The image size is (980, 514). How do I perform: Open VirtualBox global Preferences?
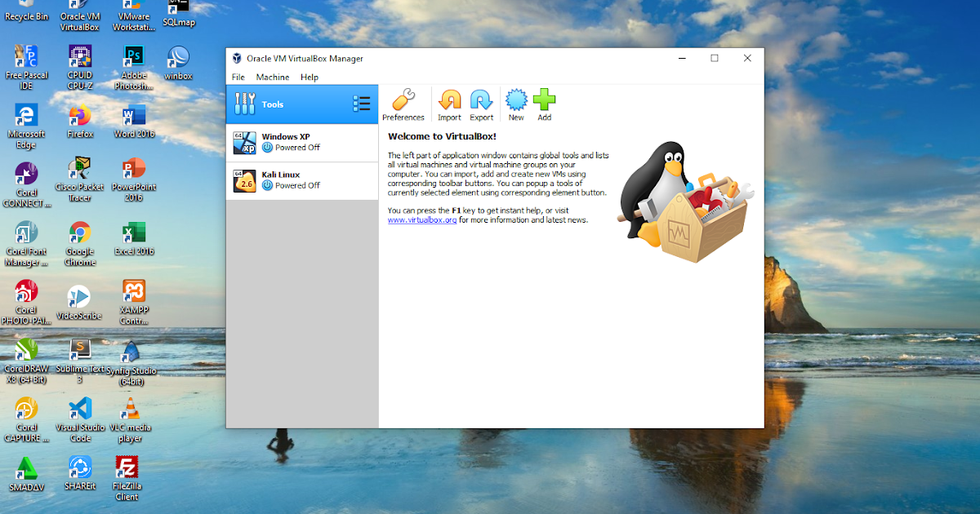pyautogui.click(x=403, y=104)
